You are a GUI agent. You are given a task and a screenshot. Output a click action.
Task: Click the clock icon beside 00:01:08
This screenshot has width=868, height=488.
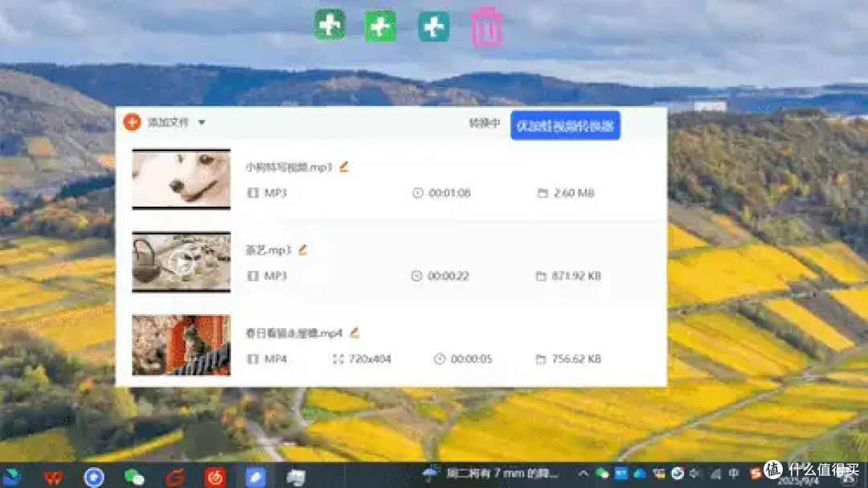click(418, 193)
